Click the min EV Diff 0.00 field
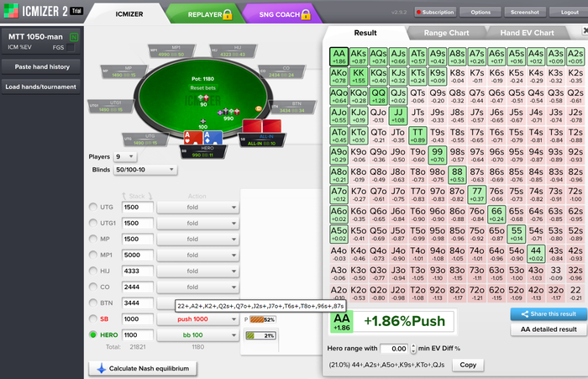Screen dimensions: 588x379 coord(395,349)
